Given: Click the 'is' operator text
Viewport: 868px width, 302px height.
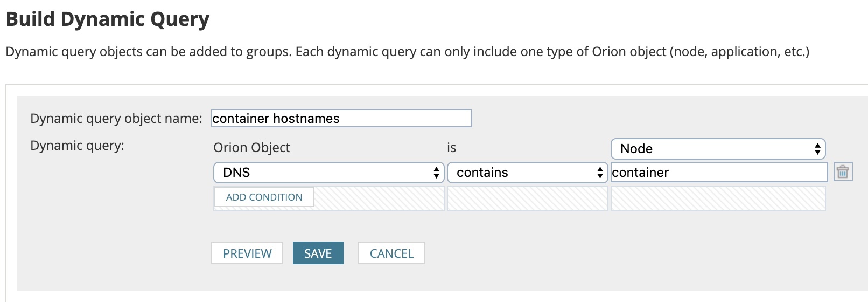Looking at the screenshot, I should point(451,148).
